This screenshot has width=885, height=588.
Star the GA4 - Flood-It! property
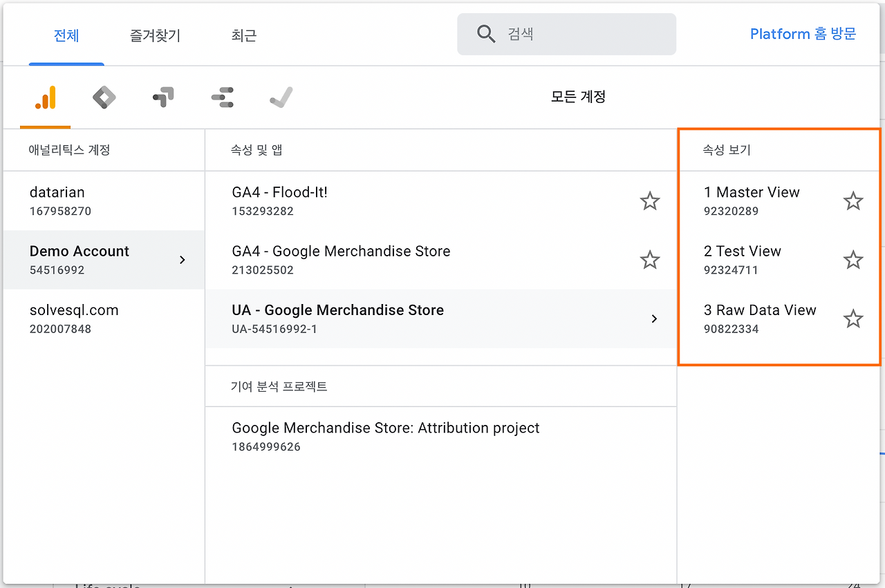[649, 201]
